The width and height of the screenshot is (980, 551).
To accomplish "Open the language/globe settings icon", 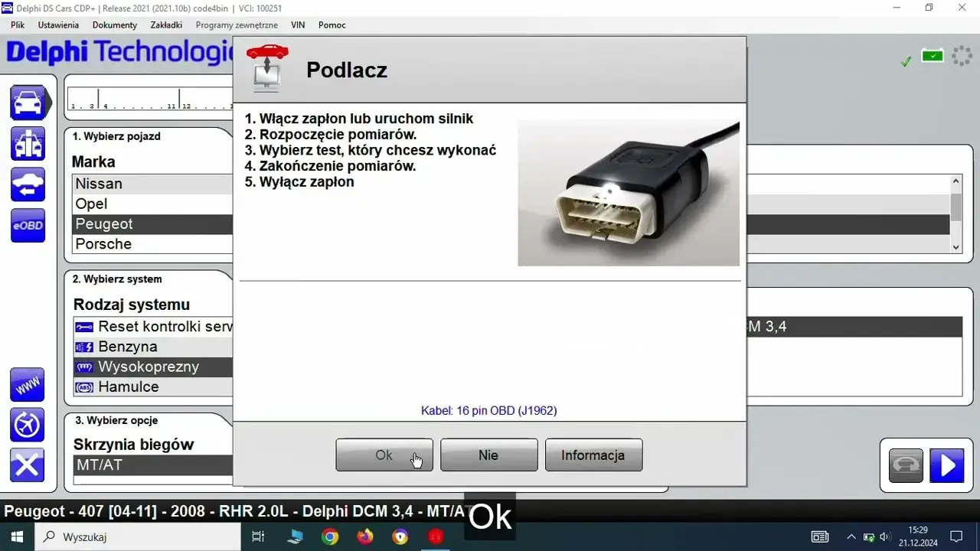I will tap(28, 425).
